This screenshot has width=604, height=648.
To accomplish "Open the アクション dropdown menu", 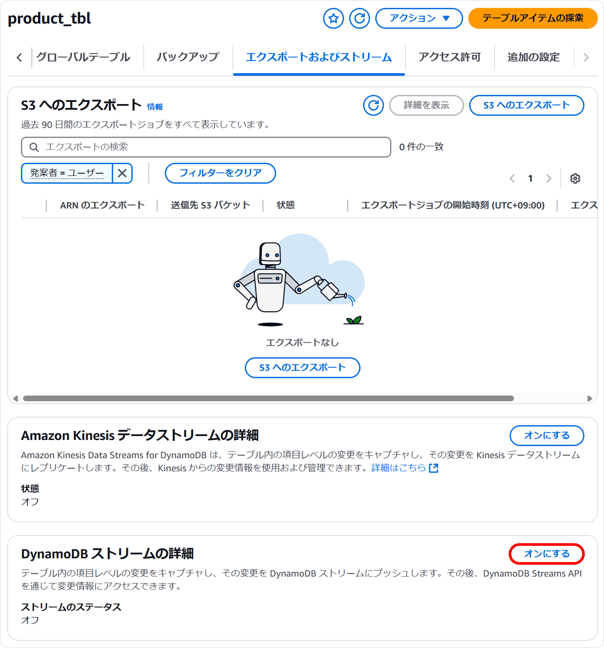I will tap(419, 18).
